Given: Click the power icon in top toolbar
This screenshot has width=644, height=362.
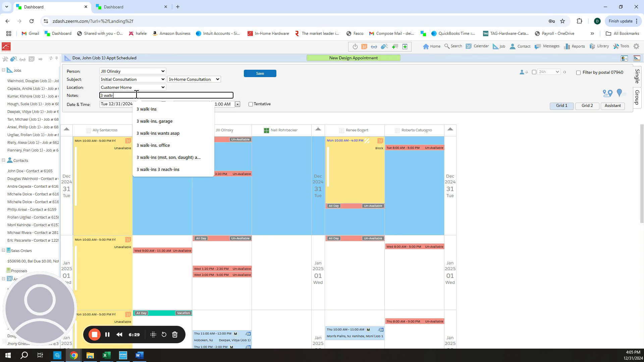Looking at the screenshot, I should coord(355,47).
